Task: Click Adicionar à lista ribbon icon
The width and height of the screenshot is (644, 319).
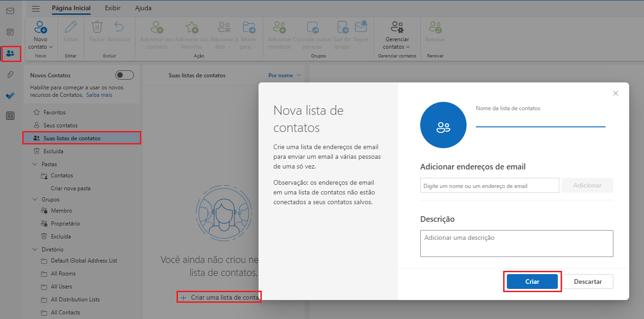Action: point(224,27)
